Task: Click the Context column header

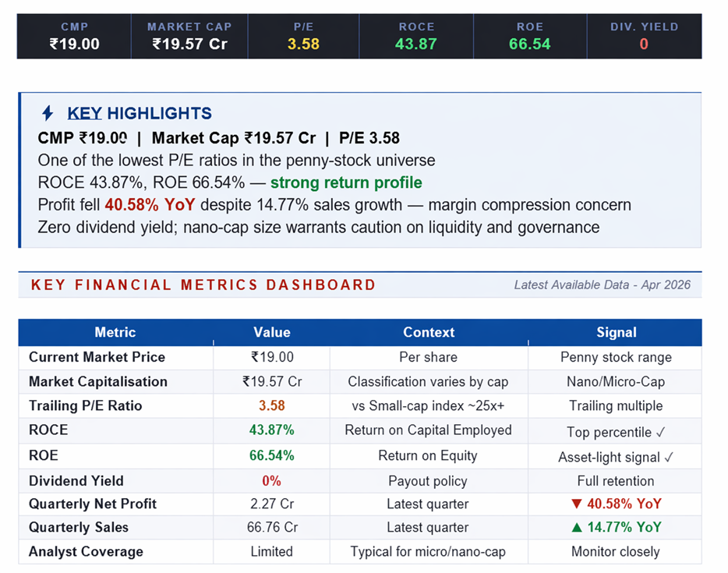Action: (429, 332)
